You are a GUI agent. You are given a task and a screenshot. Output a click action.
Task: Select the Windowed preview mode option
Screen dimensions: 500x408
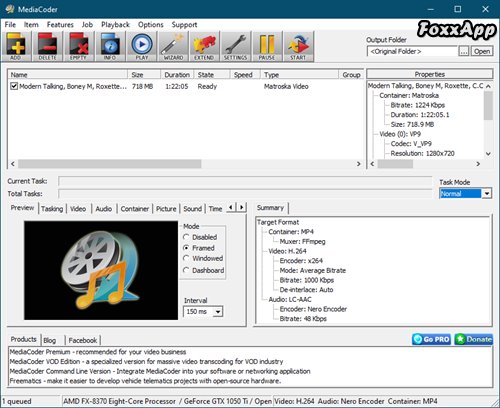pos(187,258)
